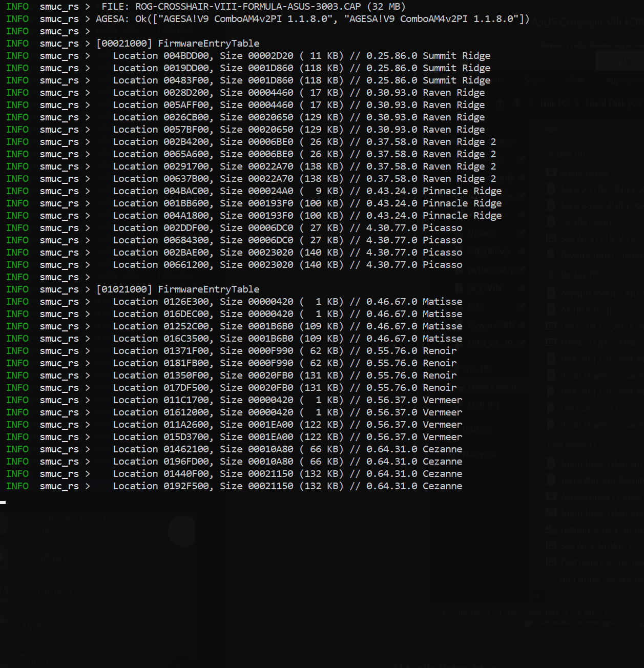Image resolution: width=644 pixels, height=668 pixels.
Task: Select the Location 017DF500 Renoir line
Action: pyautogui.click(x=231, y=388)
